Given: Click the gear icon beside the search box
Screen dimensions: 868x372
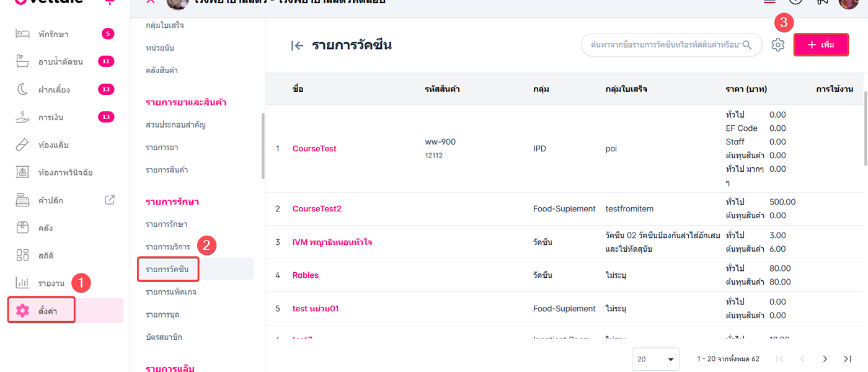Looking at the screenshot, I should click(x=778, y=45).
